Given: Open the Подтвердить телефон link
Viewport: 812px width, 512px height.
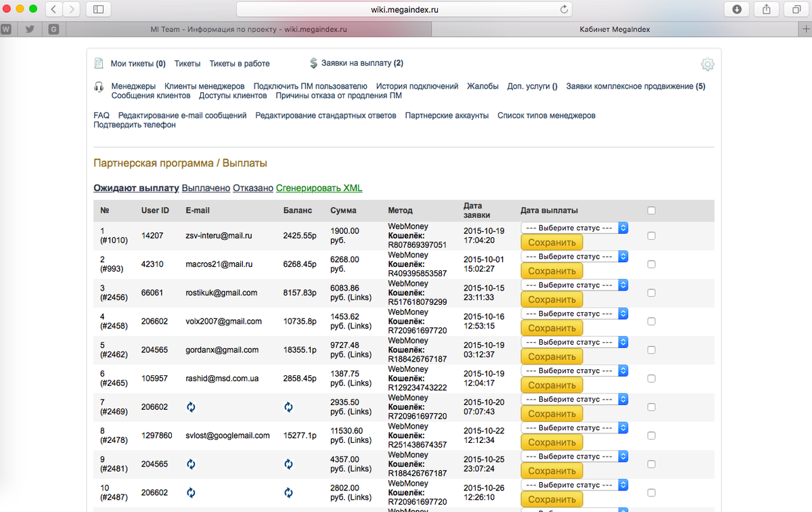Looking at the screenshot, I should coord(135,125).
